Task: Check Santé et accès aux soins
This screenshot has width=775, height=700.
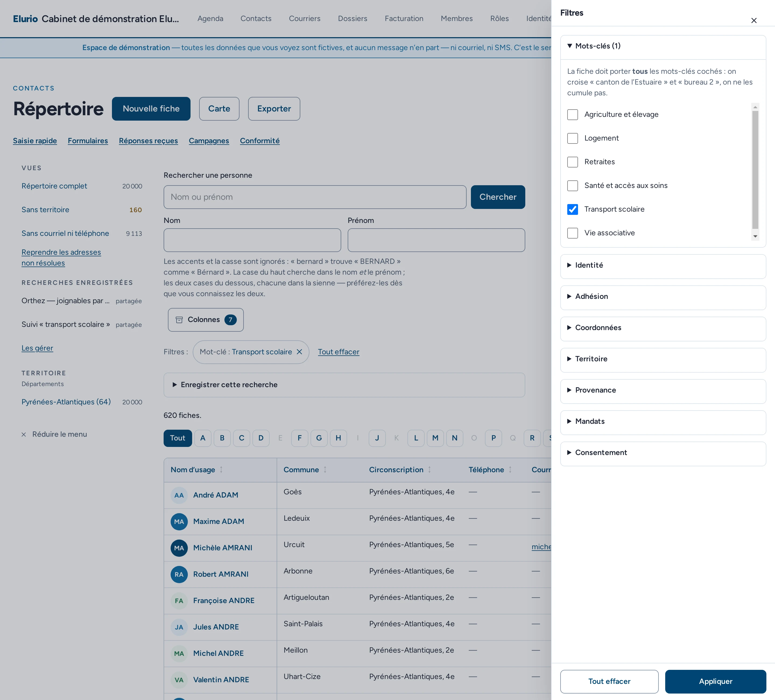Action: pyautogui.click(x=572, y=186)
